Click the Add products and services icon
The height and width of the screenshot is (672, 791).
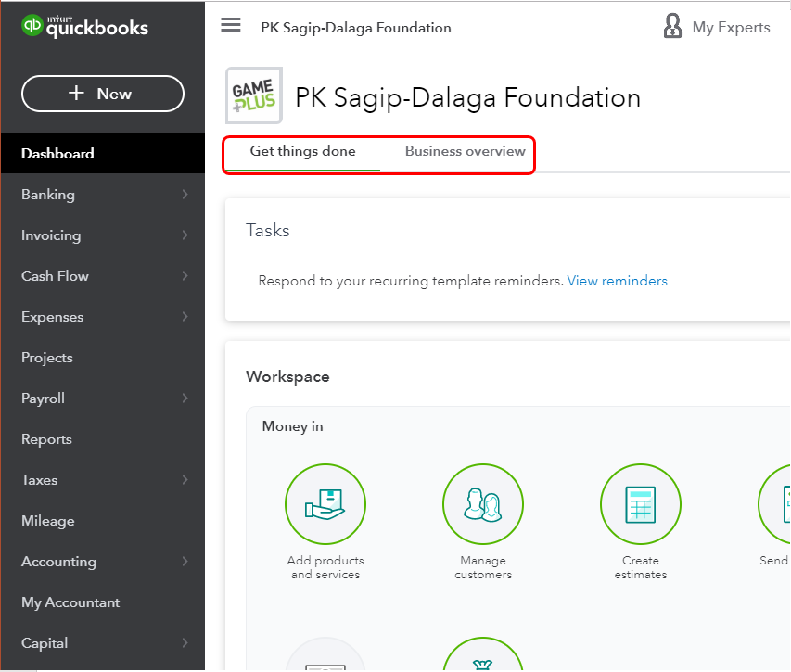[325, 504]
